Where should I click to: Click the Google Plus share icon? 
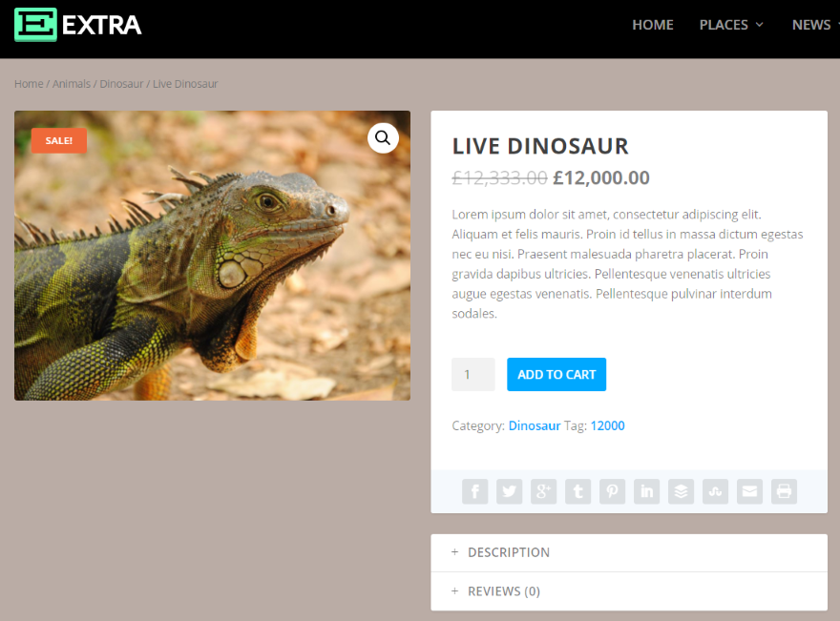[543, 491]
